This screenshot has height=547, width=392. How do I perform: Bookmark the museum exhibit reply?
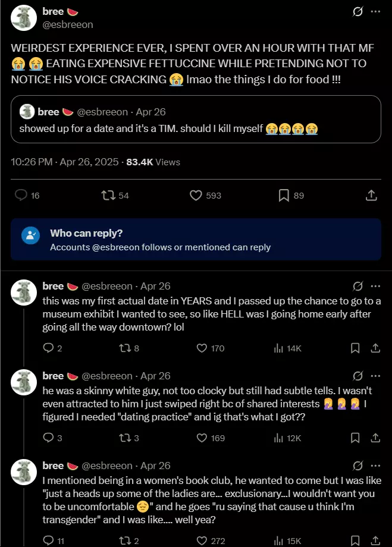tap(355, 348)
